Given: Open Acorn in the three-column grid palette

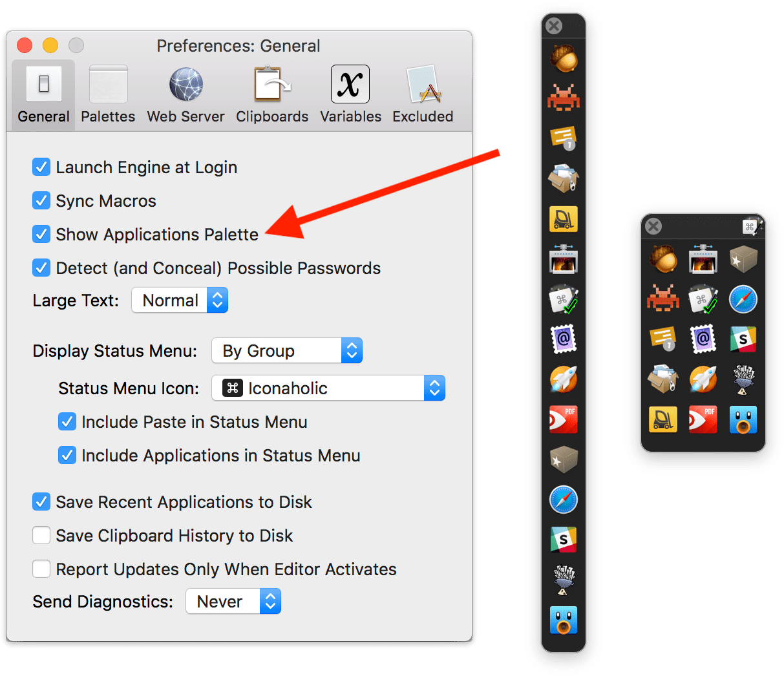Looking at the screenshot, I should pos(663,259).
